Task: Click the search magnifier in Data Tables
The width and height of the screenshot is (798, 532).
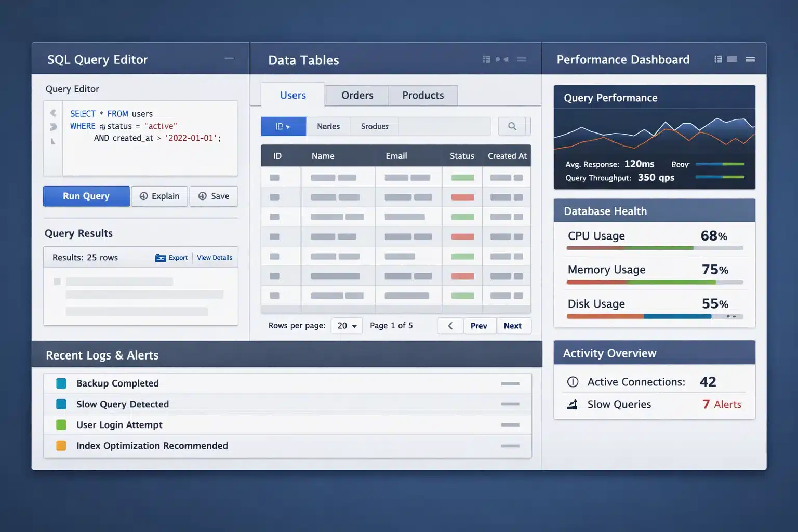Action: tap(513, 126)
